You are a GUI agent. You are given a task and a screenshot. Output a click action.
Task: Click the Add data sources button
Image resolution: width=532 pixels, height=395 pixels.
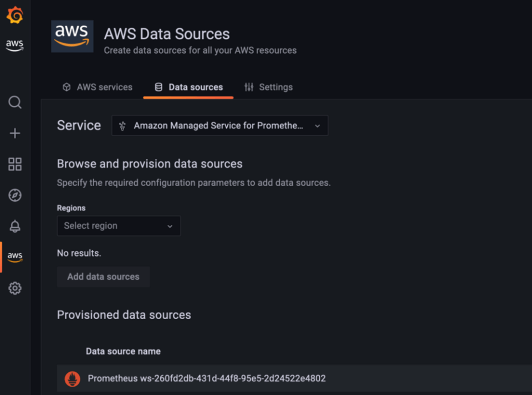point(104,276)
